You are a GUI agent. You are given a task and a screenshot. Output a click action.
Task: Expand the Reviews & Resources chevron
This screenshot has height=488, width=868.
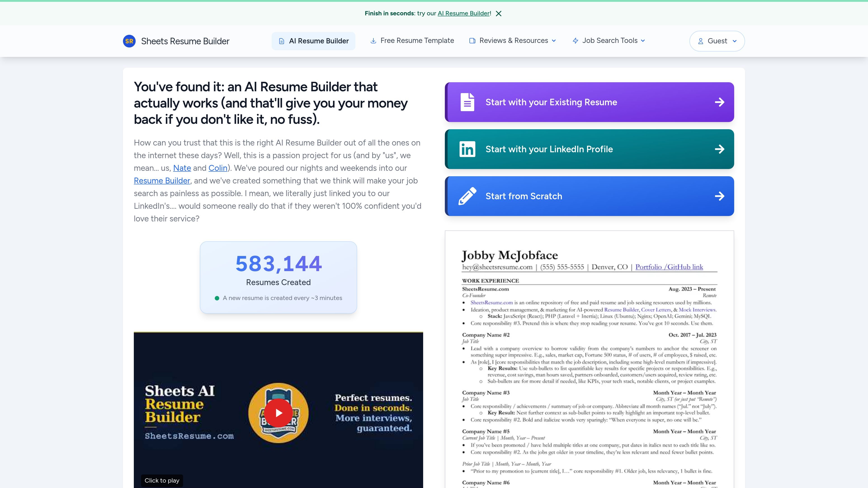coord(554,41)
